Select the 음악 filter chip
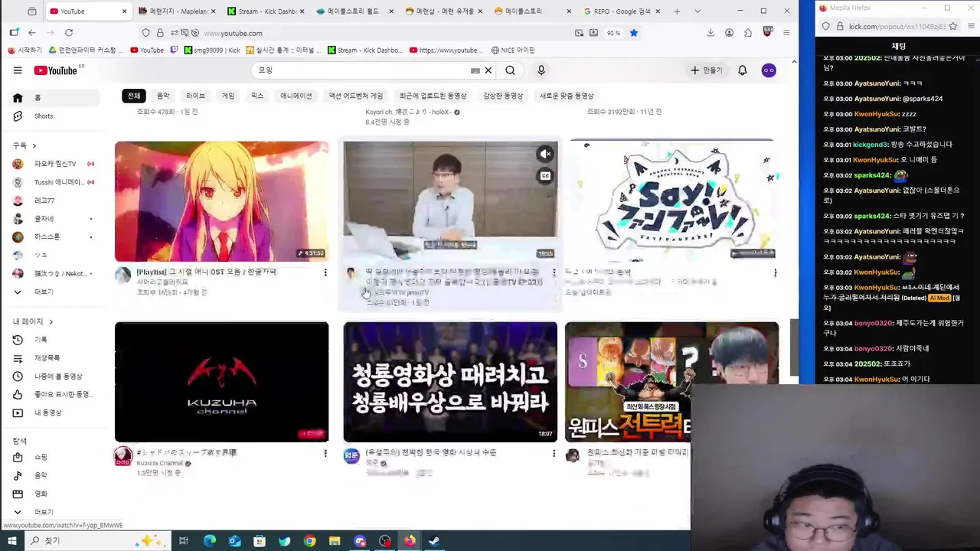 click(163, 96)
